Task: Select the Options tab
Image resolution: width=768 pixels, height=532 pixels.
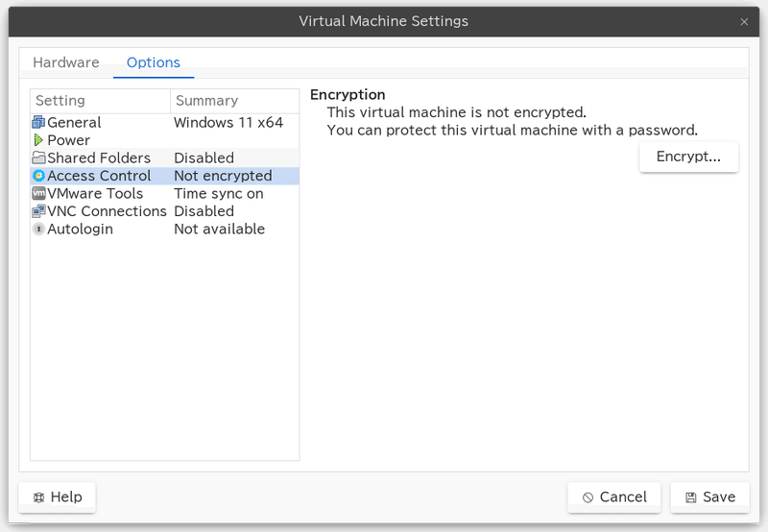Action: point(154,62)
